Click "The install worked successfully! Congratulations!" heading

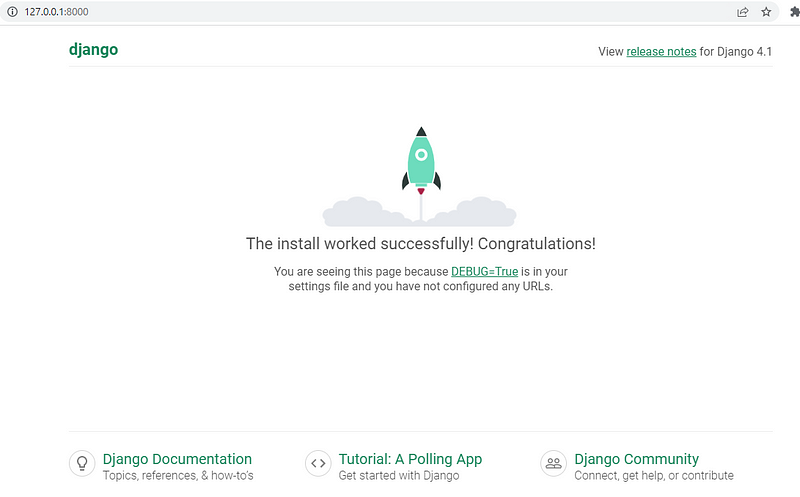pyautogui.click(x=421, y=244)
